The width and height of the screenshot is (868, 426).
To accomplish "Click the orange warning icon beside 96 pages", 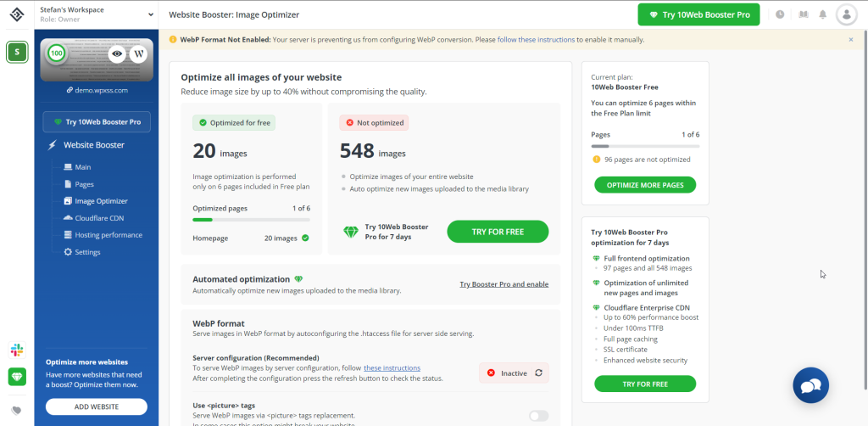I will tap(596, 159).
